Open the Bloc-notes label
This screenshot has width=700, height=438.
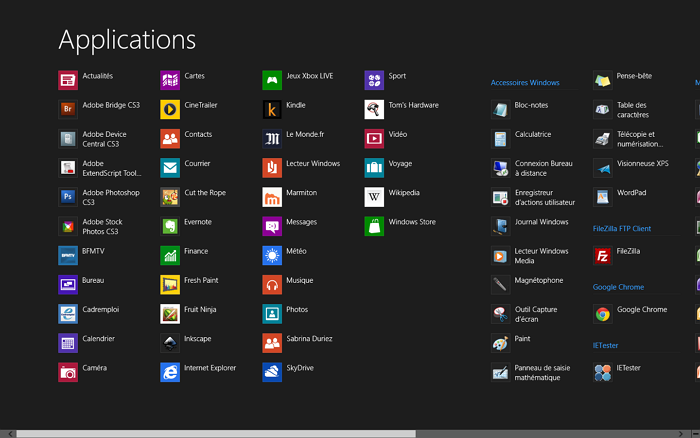(x=531, y=105)
